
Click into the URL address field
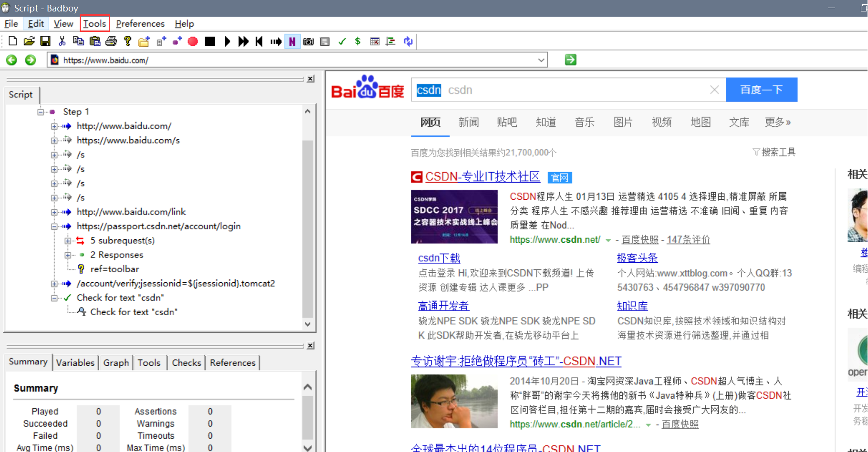(296, 60)
